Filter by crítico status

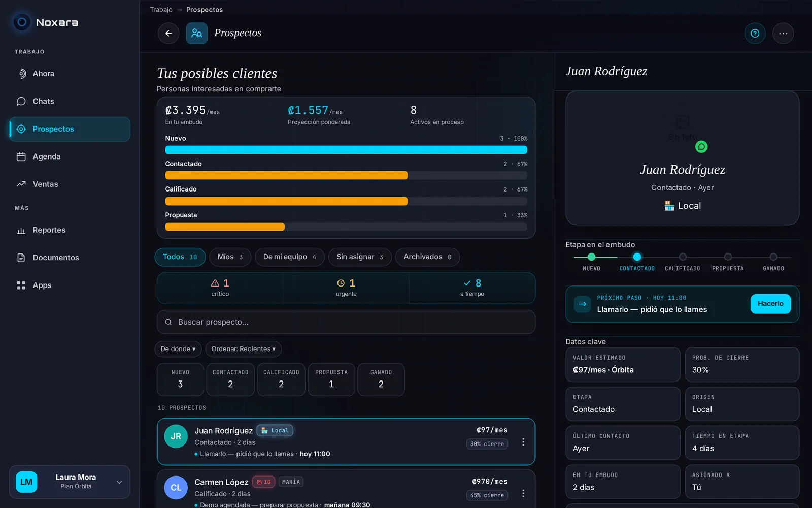pyautogui.click(x=220, y=288)
